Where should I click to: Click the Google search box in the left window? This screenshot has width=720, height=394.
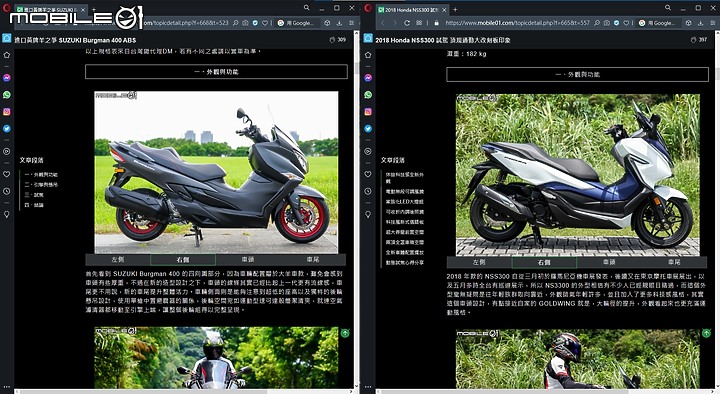click(298, 23)
